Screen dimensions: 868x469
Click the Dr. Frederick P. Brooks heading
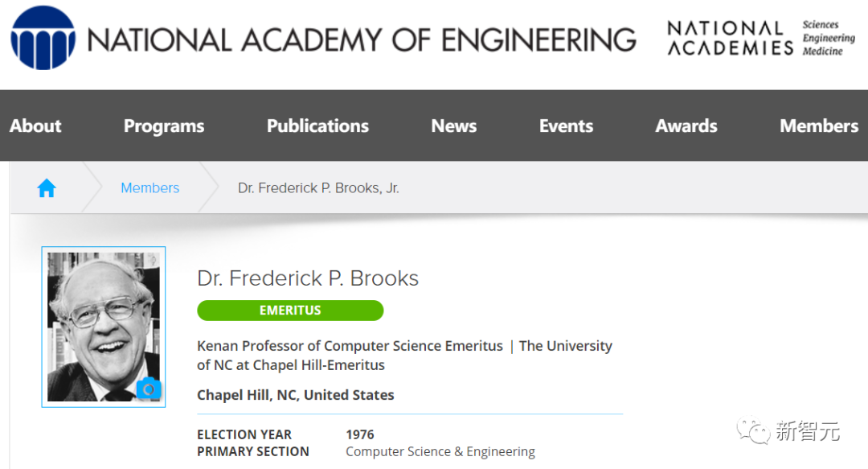[308, 278]
